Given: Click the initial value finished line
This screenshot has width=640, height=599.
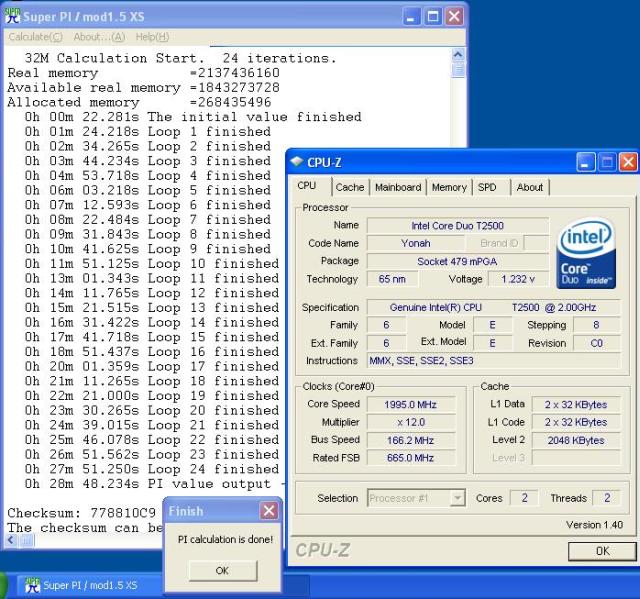Looking at the screenshot, I should point(193,117).
